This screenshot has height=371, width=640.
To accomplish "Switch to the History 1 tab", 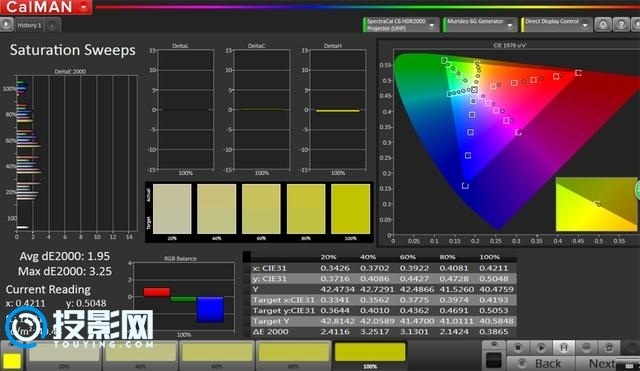I will (x=29, y=25).
